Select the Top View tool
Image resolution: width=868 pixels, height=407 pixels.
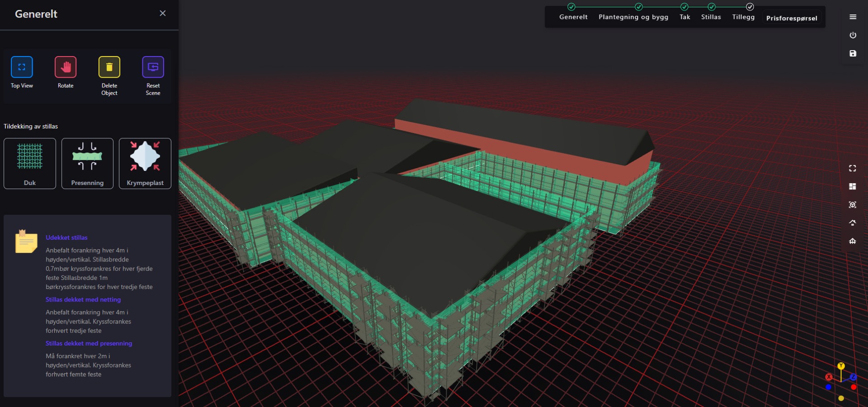tap(21, 68)
